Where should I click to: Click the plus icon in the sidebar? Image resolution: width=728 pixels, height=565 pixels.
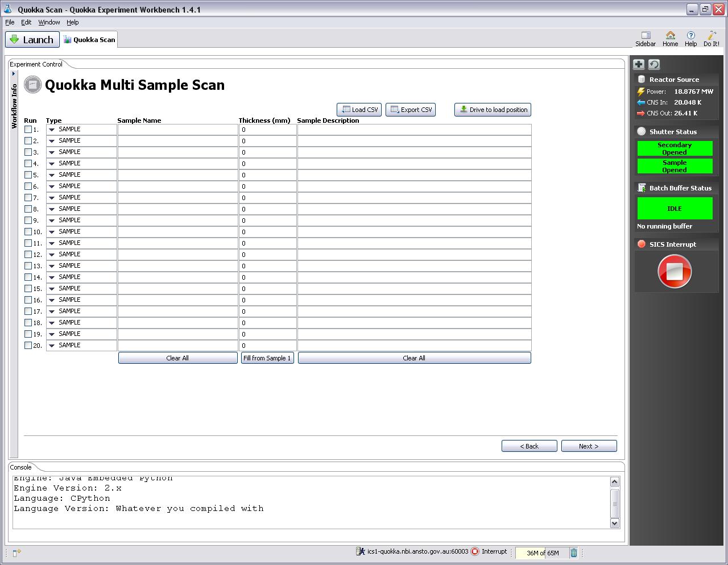tap(639, 64)
